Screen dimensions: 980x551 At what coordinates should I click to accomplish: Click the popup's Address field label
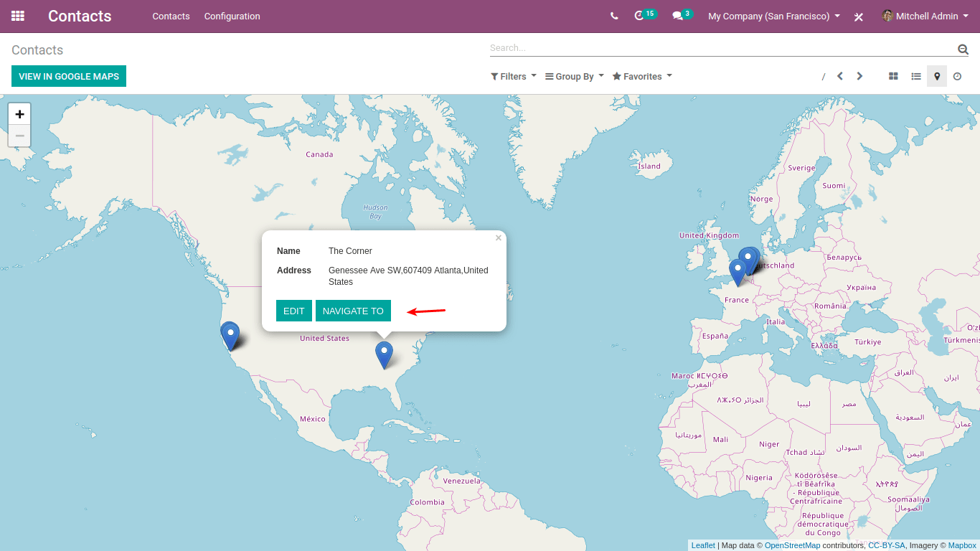point(294,270)
